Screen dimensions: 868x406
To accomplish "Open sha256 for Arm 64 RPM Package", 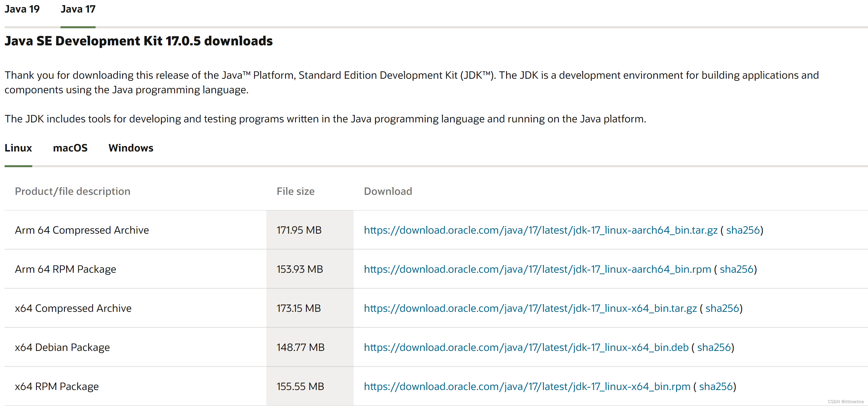I will pyautogui.click(x=736, y=269).
